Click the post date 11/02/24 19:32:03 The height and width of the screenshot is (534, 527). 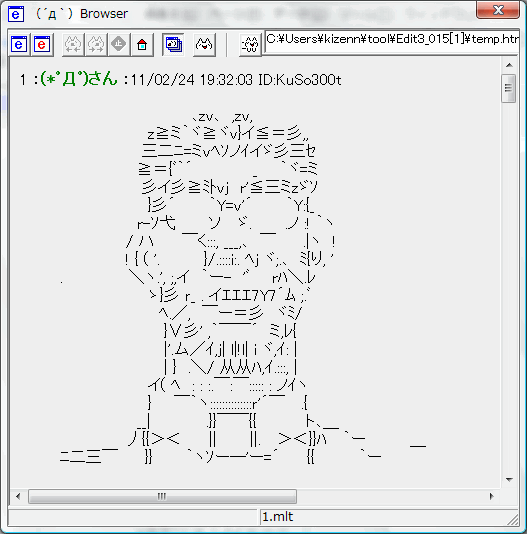pyautogui.click(x=192, y=80)
